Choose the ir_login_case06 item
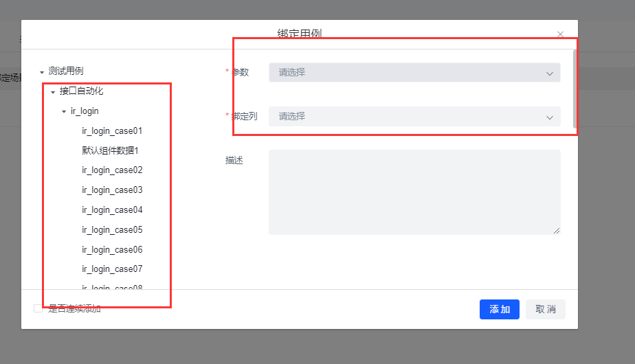This screenshot has width=635, height=364. (x=112, y=250)
